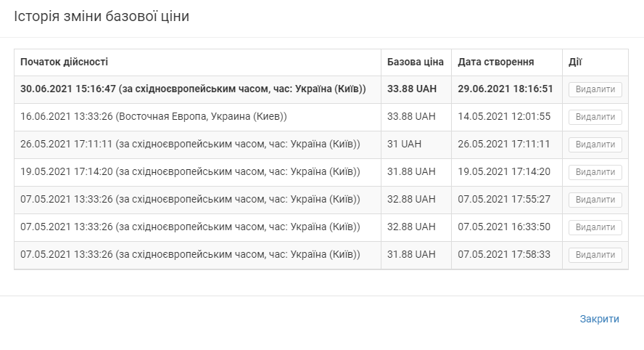The width and height of the screenshot is (644, 350).
Task: Close the dialog via the Закрити link
Action: 599,319
